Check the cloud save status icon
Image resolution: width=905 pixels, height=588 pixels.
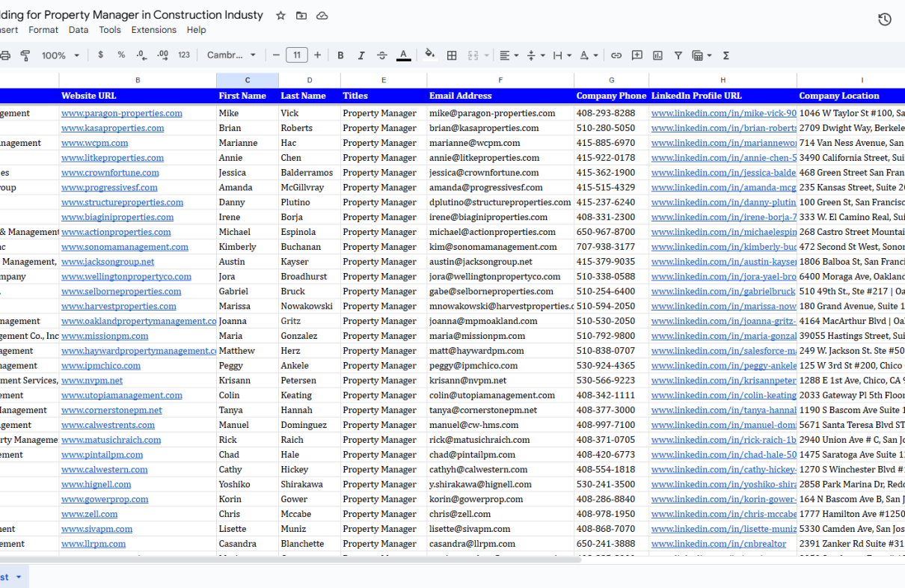click(322, 15)
